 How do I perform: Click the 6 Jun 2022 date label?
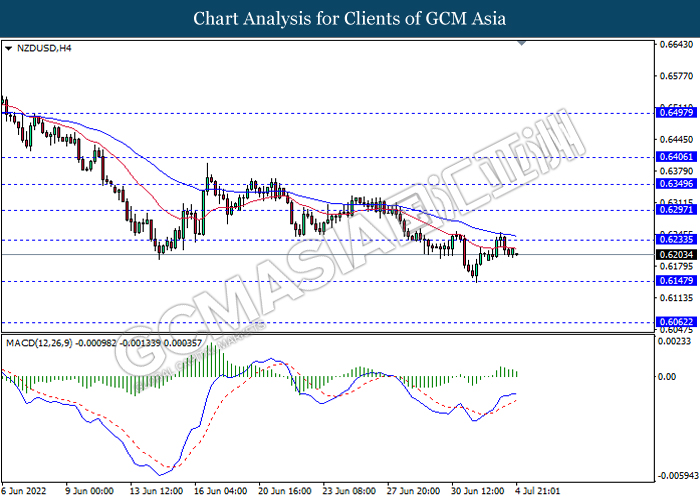pyautogui.click(x=24, y=491)
